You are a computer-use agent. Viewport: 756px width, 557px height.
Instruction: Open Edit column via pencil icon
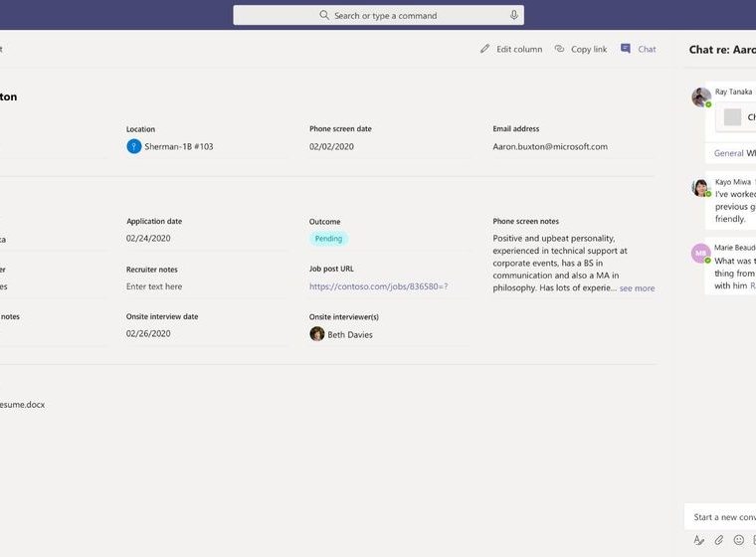485,49
